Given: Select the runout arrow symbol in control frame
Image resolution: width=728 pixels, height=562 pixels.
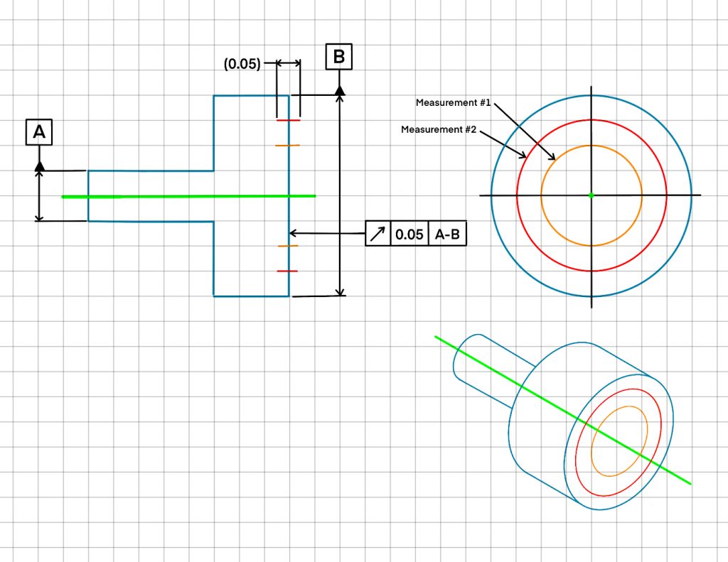Looking at the screenshot, I should point(378,234).
